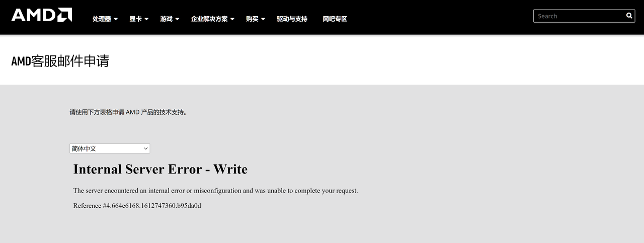Open the 简体中文 language dropdown
Image resolution: width=644 pixels, height=243 pixels.
click(x=110, y=148)
